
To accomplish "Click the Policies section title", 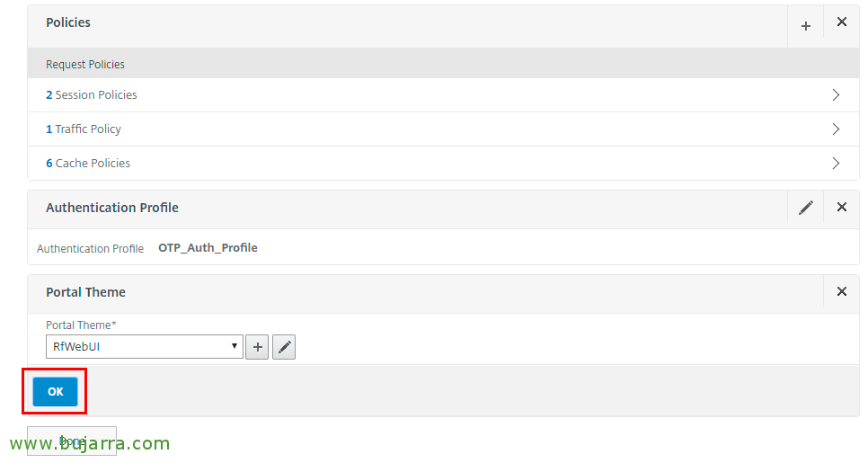I will coord(68,22).
